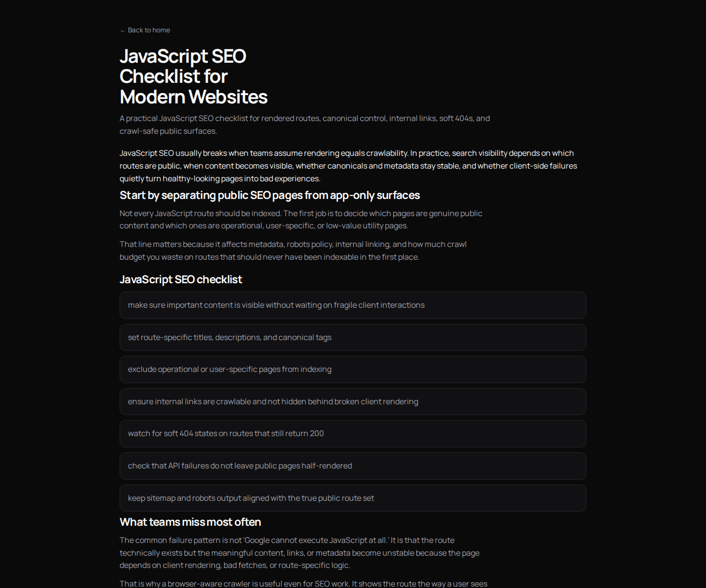Click the 'Start by separating public SEO pages' heading
The image size is (706, 588).
(x=270, y=196)
